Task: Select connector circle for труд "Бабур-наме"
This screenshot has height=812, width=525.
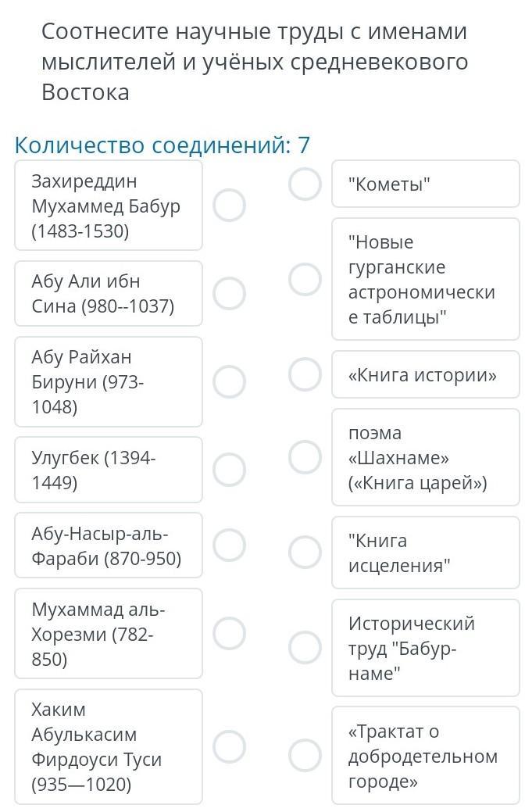Action: pos(305,647)
